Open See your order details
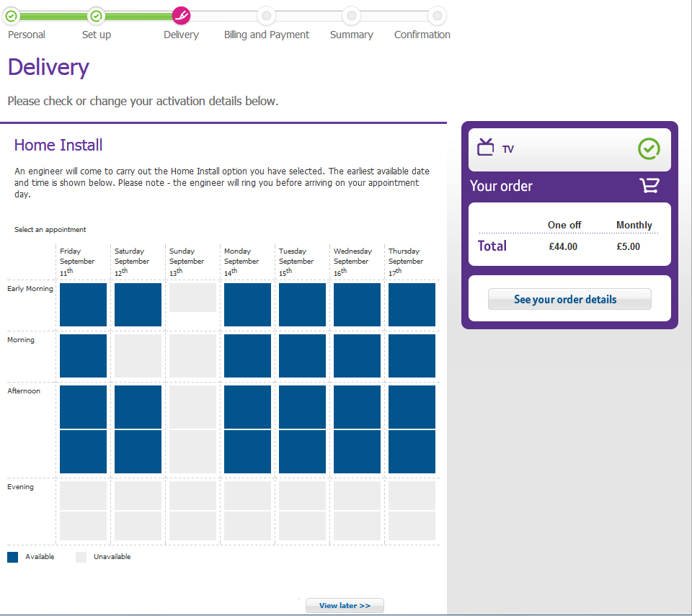692x616 pixels. [569, 299]
